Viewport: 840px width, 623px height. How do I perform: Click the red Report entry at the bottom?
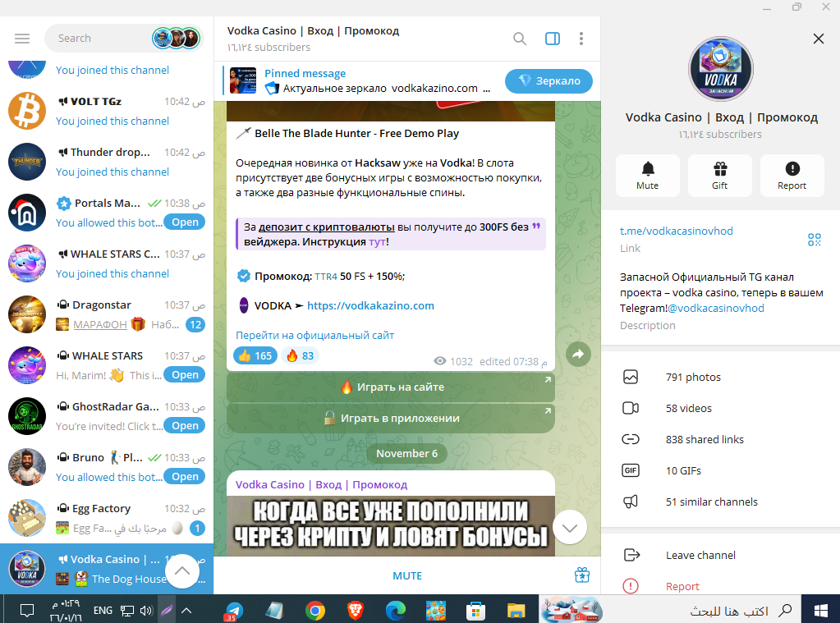721,586
